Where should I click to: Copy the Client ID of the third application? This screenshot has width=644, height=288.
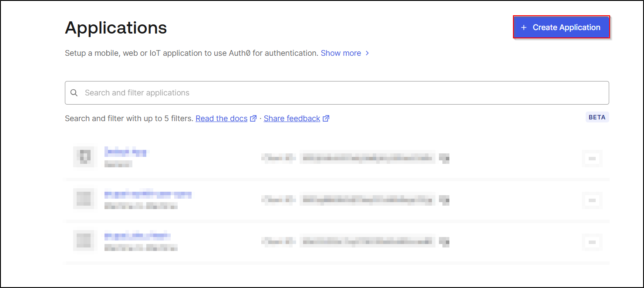click(x=444, y=242)
